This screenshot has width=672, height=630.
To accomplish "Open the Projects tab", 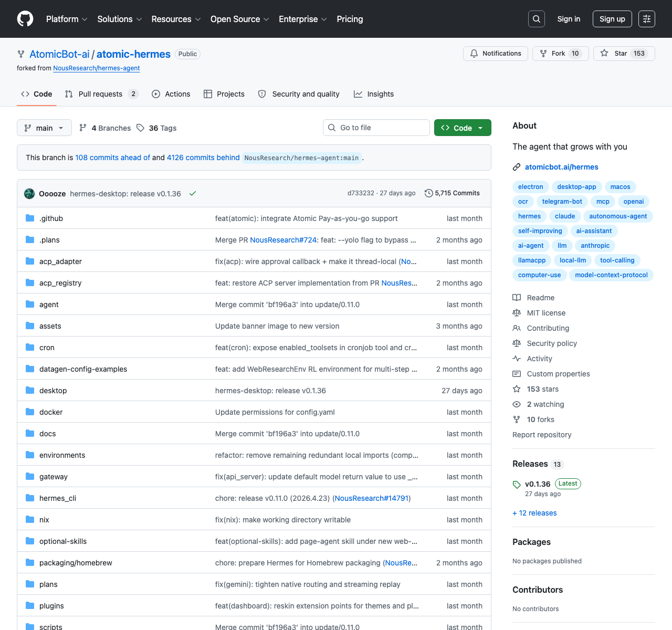I will point(224,94).
